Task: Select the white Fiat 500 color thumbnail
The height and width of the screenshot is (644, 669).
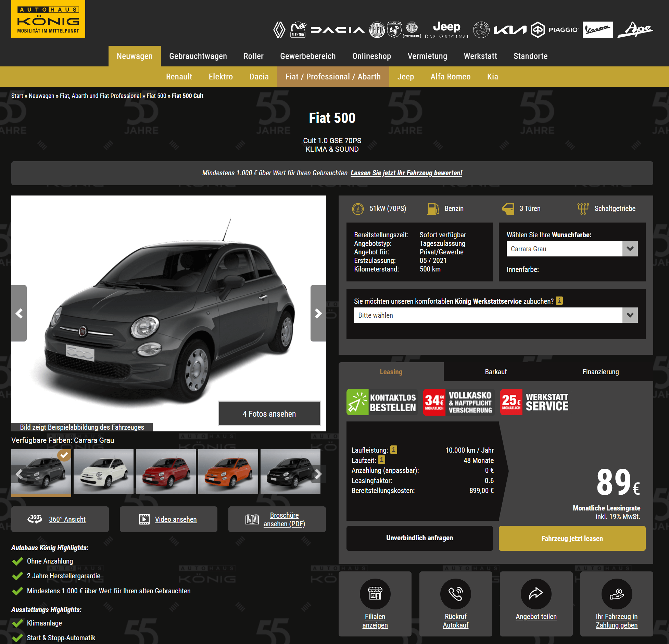Action: click(103, 472)
